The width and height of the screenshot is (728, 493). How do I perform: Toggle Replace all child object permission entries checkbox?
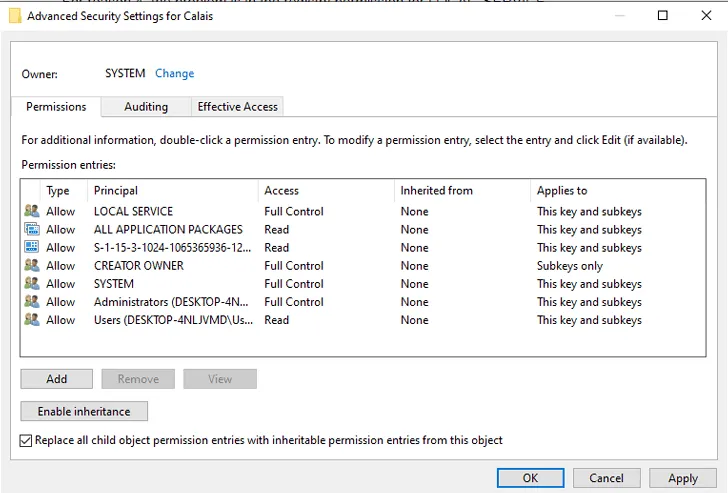tap(26, 440)
